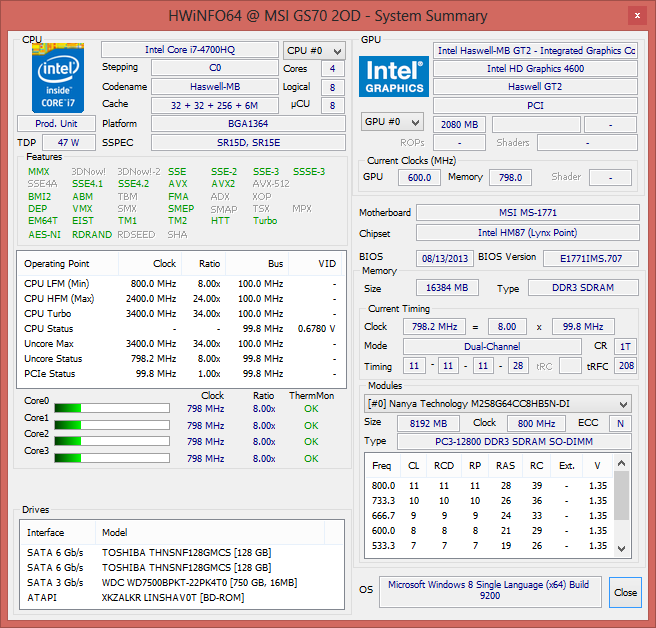Click the Cache 32 + 32 + 256 + 6M field

click(215, 105)
